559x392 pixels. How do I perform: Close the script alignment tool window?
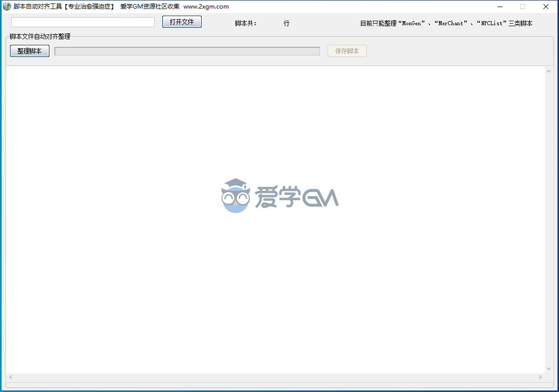pyautogui.click(x=546, y=7)
